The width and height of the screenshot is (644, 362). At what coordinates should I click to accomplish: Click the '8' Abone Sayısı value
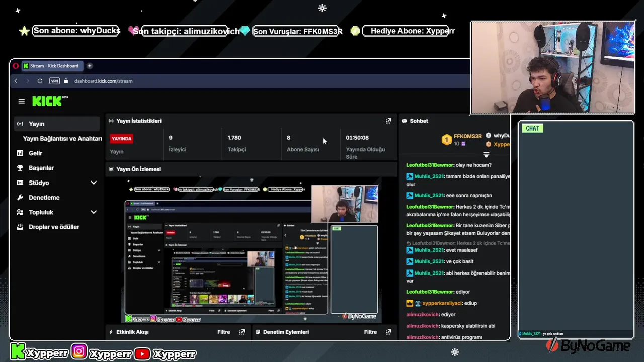tap(288, 138)
